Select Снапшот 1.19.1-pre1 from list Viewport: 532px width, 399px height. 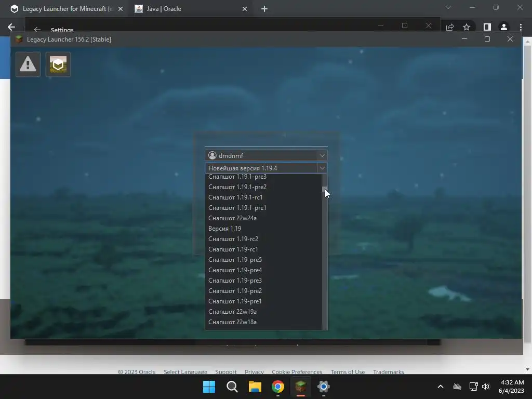click(x=263, y=208)
